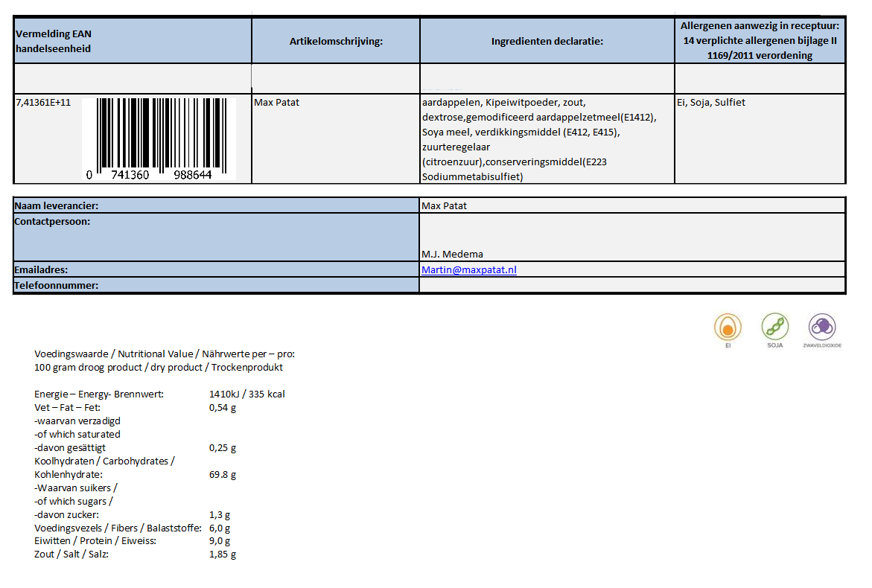Screen dimensions: 872x588
Task: Click the "Voedingswaarde / Nutritional Value" heading line
Action: pos(165,354)
